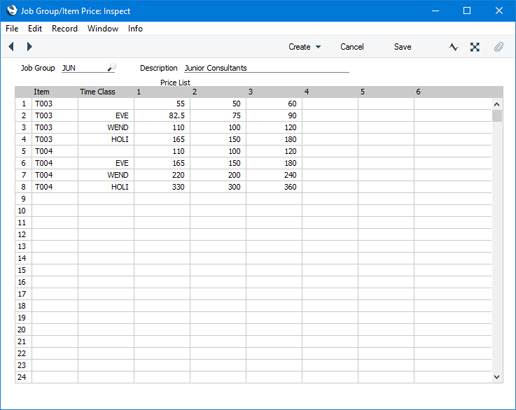Image resolution: width=516 pixels, height=410 pixels.
Task: Click the Save button
Action: (402, 47)
